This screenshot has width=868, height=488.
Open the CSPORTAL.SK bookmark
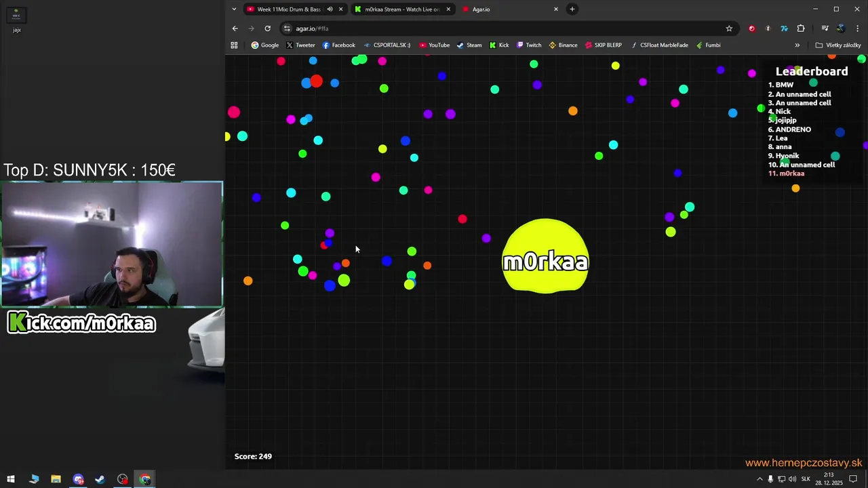click(x=387, y=45)
